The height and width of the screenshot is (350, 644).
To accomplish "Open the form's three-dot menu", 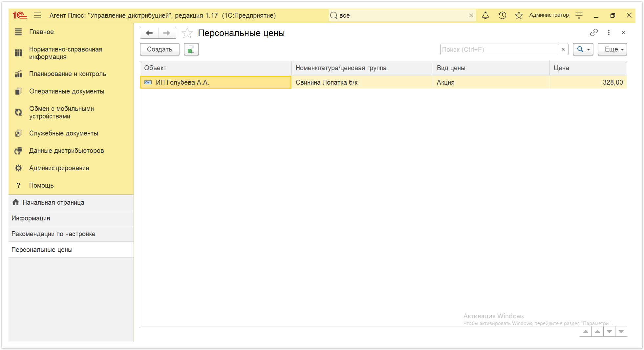I will pyautogui.click(x=609, y=32).
